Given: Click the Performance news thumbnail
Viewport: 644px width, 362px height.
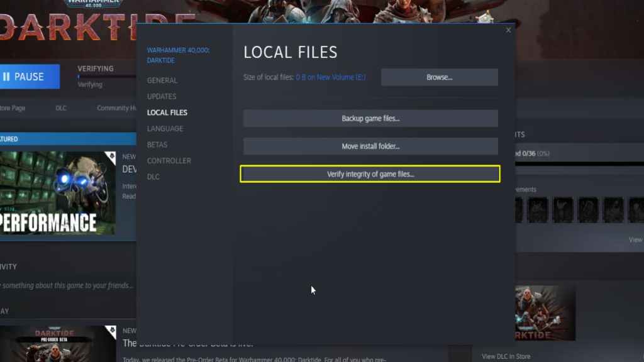Looking at the screenshot, I should (57, 194).
